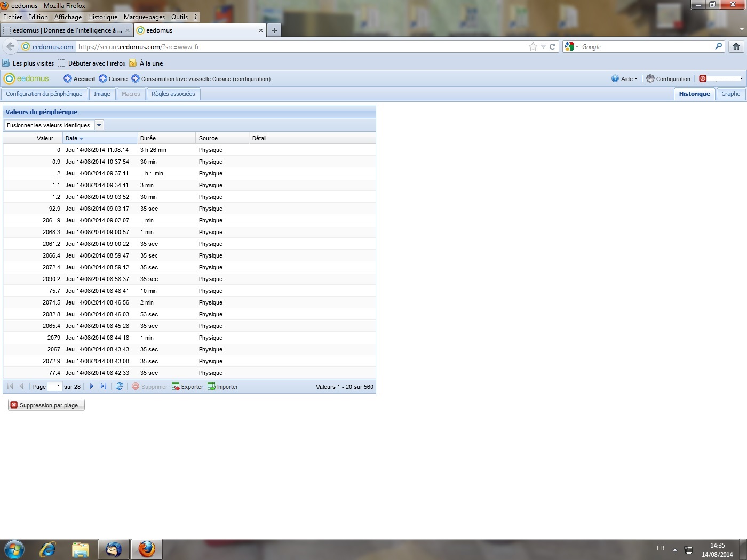Export the device values
The image size is (747, 560).
coord(187,387)
